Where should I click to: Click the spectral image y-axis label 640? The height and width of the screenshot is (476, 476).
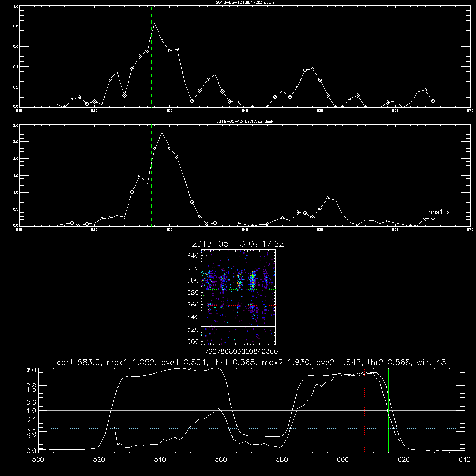[193, 256]
